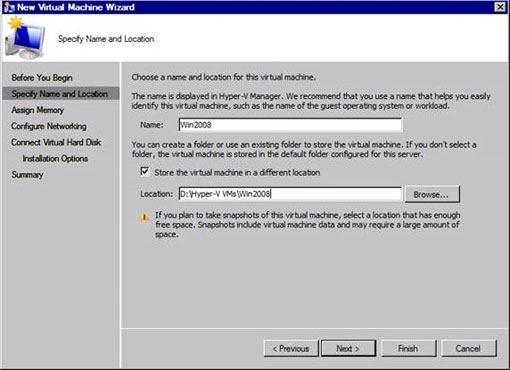Select Installation Options step
This screenshot has height=370, width=510.
click(x=55, y=158)
